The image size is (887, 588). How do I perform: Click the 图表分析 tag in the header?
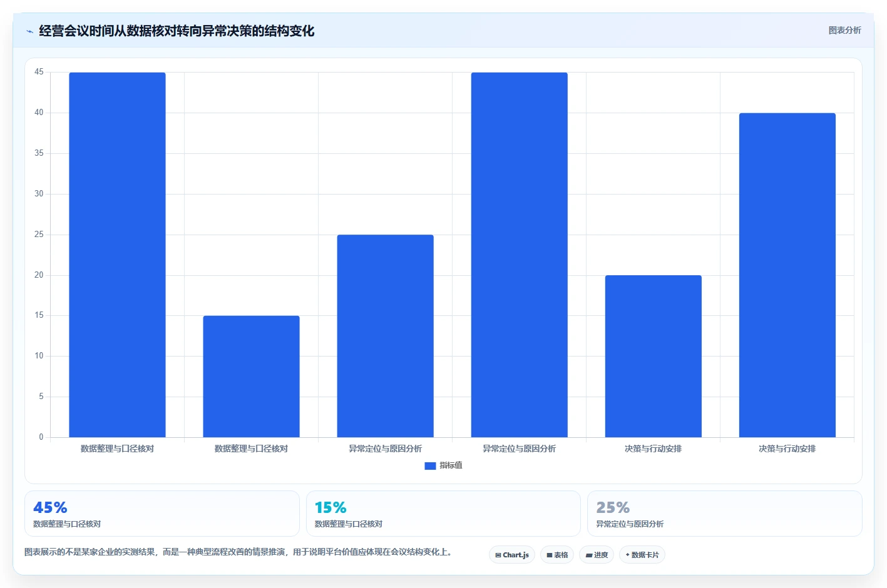(844, 30)
